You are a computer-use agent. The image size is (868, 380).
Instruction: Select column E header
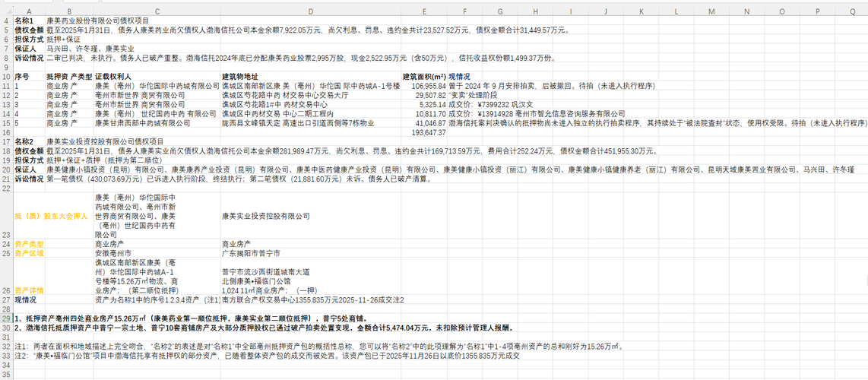point(424,11)
